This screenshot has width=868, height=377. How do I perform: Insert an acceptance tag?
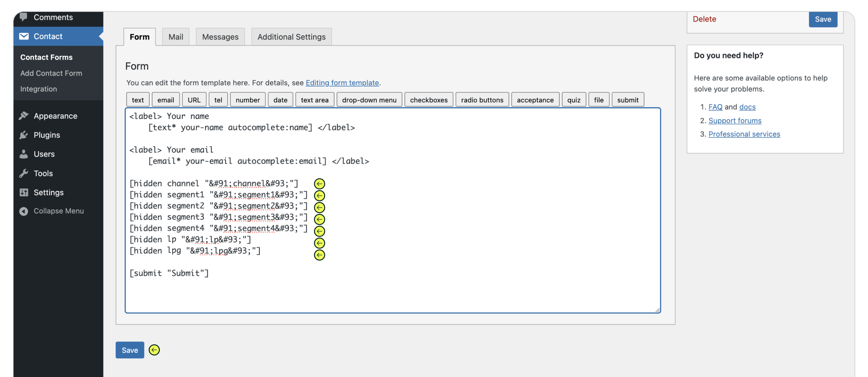point(535,100)
